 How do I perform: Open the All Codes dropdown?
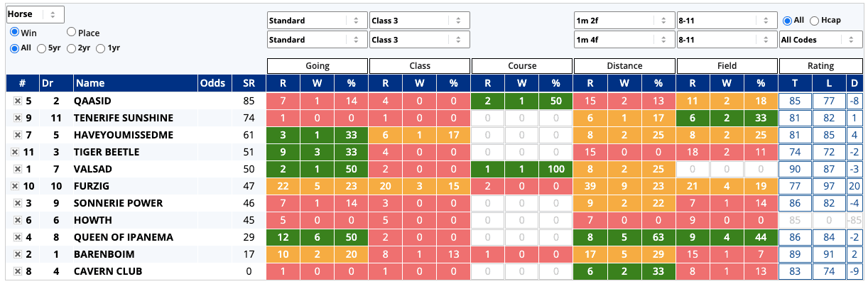point(820,40)
